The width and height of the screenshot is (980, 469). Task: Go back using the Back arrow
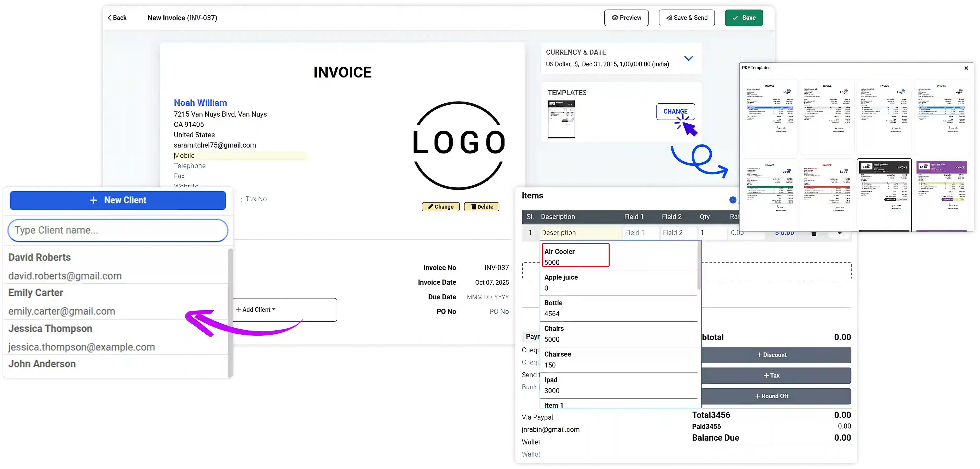(x=117, y=18)
